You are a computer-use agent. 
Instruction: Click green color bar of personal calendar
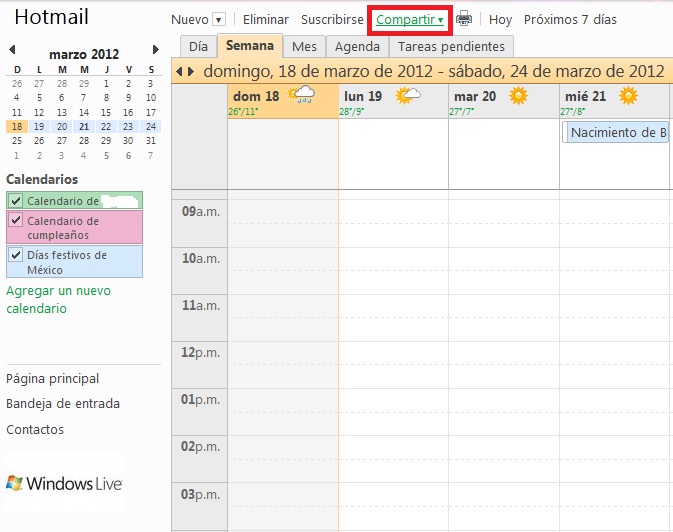74,201
